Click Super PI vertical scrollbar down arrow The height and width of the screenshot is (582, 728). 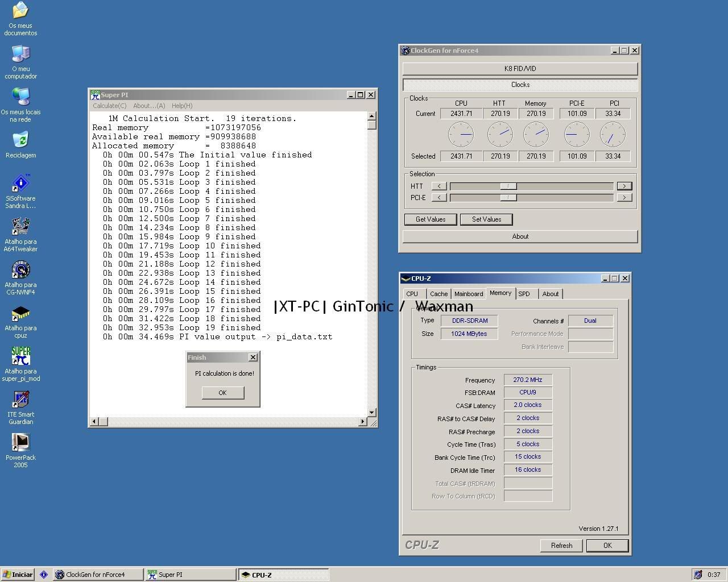372,413
